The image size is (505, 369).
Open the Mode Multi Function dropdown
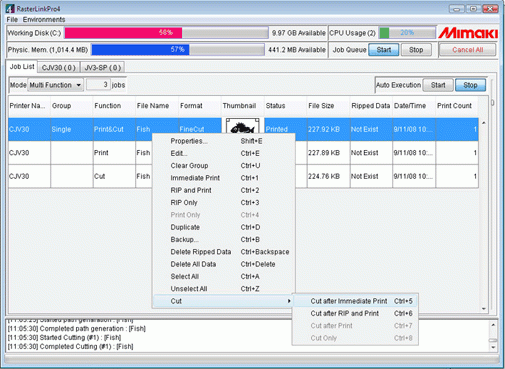click(x=56, y=85)
